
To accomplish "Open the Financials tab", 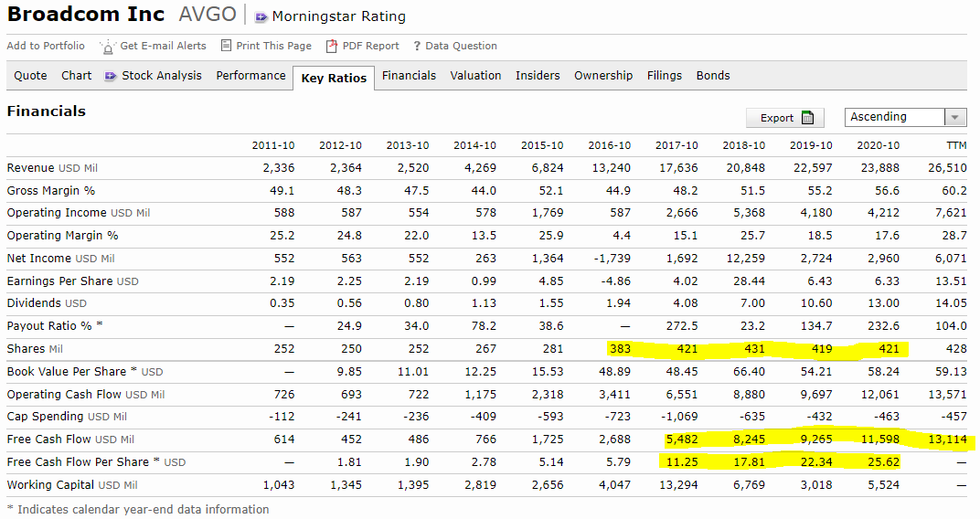I will coord(409,76).
